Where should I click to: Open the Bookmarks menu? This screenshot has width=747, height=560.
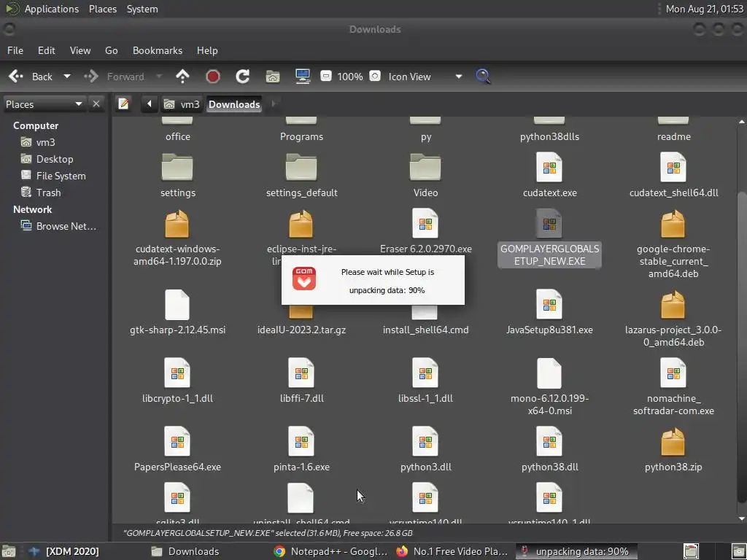(158, 50)
